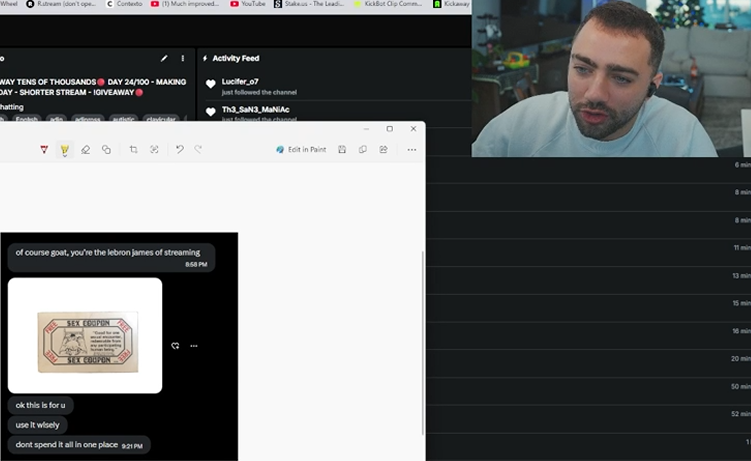Click heart icon beside Th3_SaN3_MaNiAc

(x=210, y=112)
